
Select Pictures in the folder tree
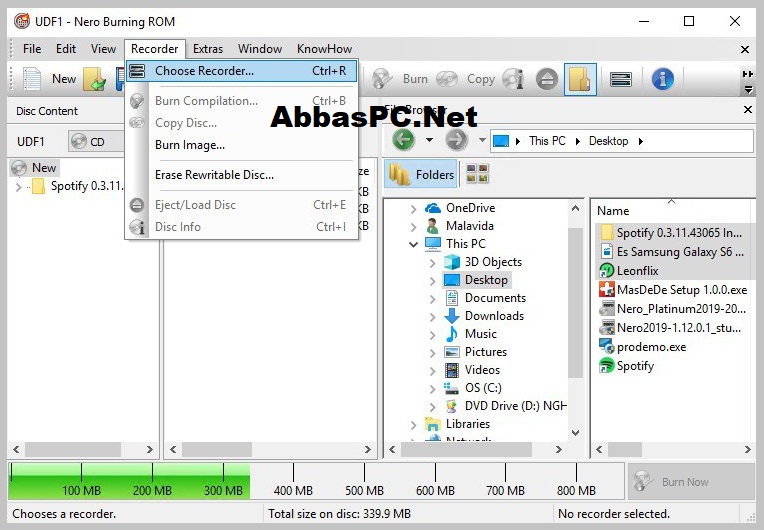click(x=485, y=352)
